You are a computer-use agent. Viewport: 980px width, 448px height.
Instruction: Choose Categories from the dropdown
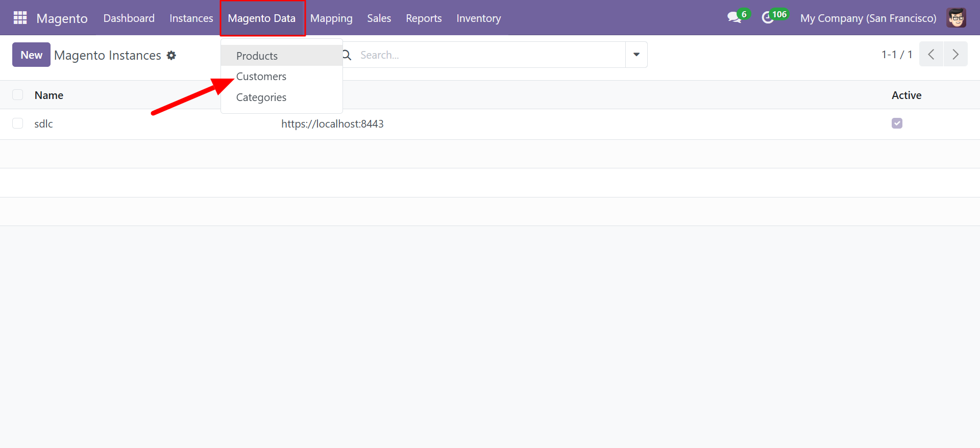[282, 97]
